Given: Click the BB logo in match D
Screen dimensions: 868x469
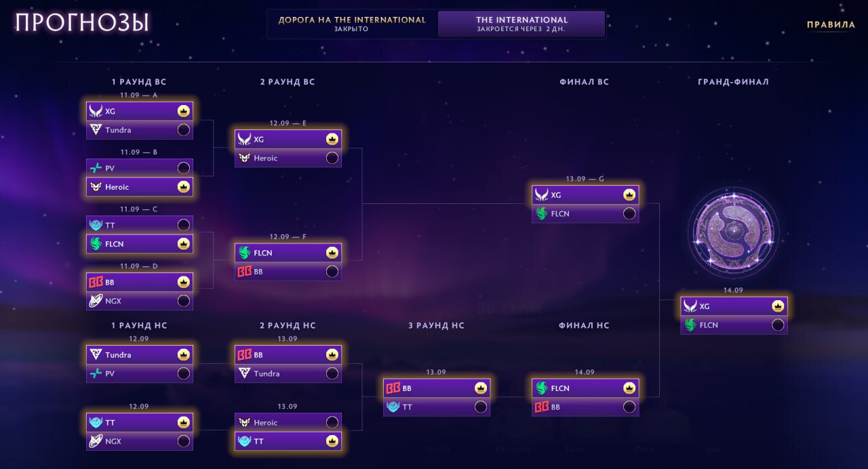Looking at the screenshot, I should pos(96,282).
